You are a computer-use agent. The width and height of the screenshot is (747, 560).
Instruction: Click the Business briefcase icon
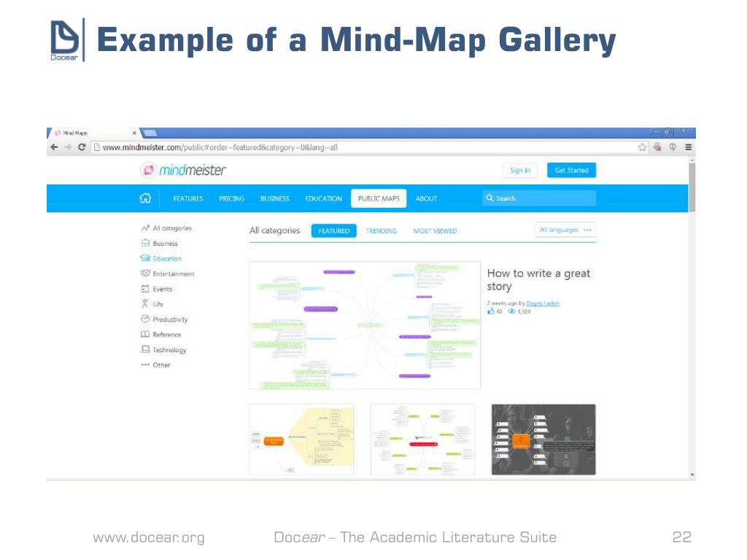click(145, 244)
